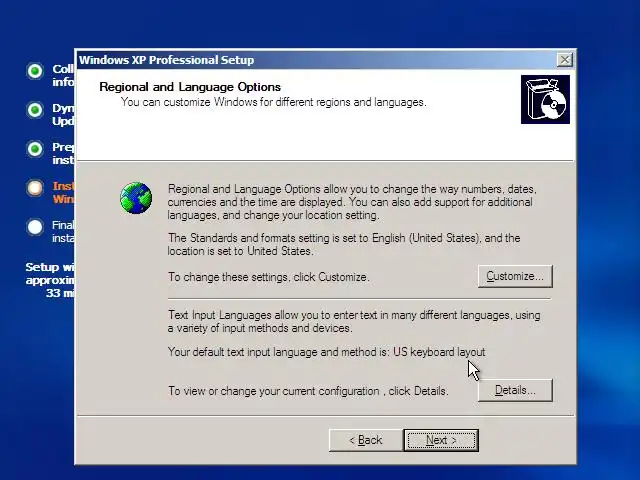Click the white Finalizing installation step indicator
The image size is (640, 480).
click(35, 227)
